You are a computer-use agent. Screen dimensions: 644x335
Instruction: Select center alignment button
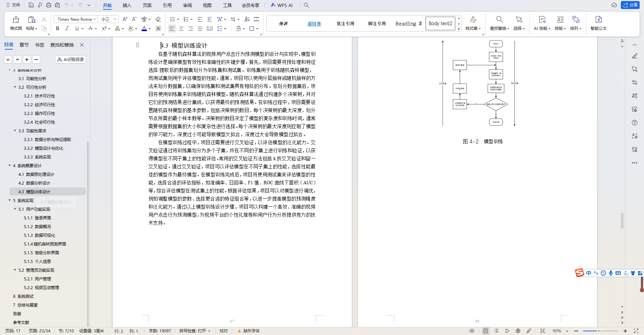[181, 28]
